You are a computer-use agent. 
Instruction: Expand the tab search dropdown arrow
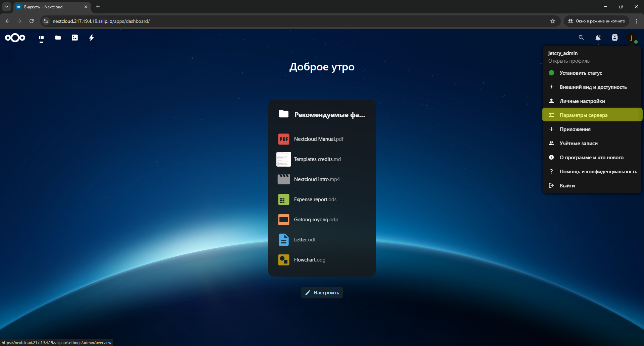[7, 7]
